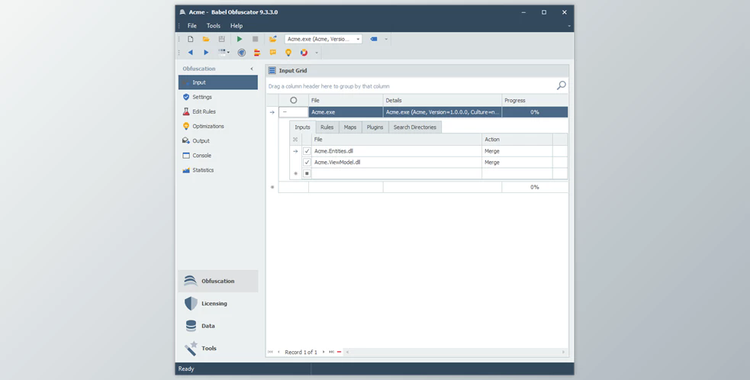Click the Merge action for Acme.Entities.dll
The image size is (750, 380).
pos(517,151)
